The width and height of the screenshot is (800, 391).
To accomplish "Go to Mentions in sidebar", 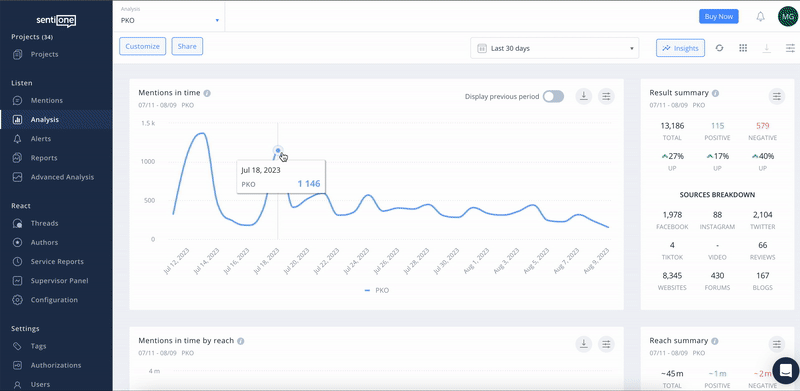I will pos(46,101).
